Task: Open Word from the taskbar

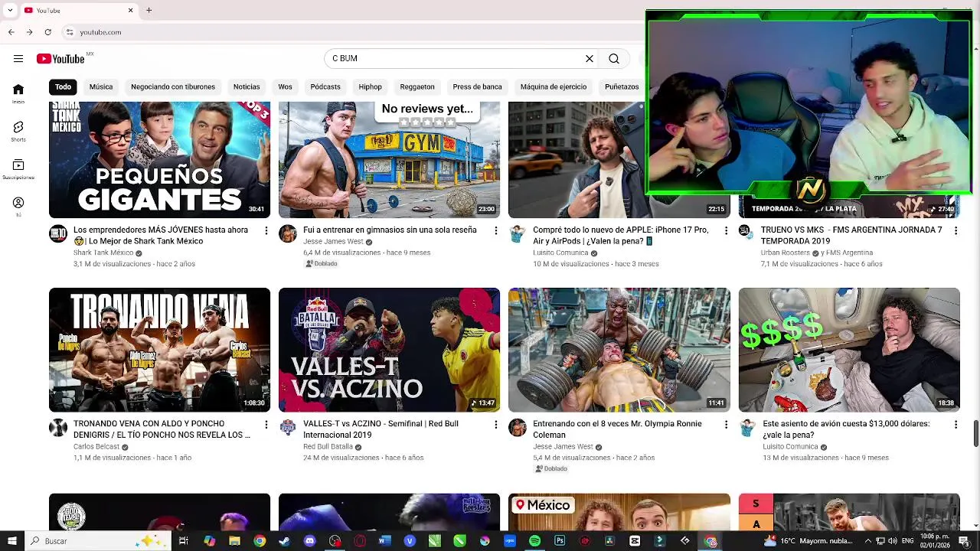Action: coord(384,541)
